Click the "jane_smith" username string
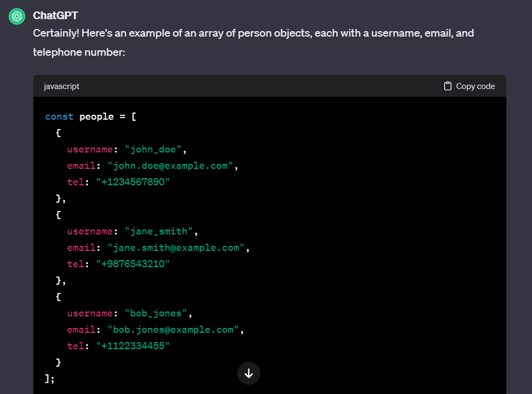 [x=159, y=232]
